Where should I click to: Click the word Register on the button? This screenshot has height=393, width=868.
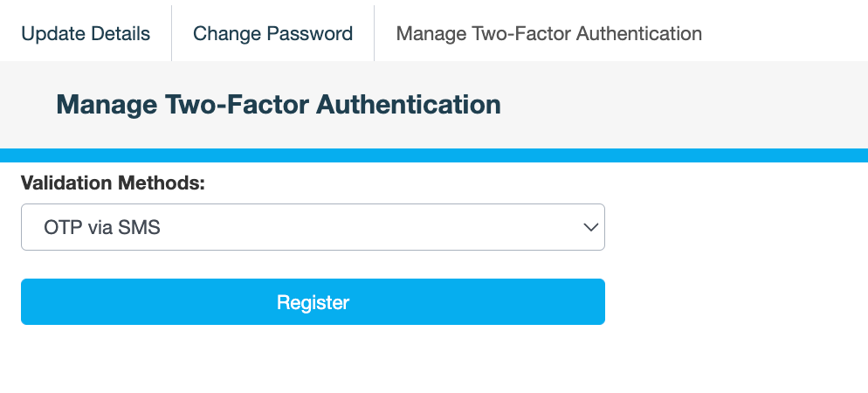pos(313,302)
